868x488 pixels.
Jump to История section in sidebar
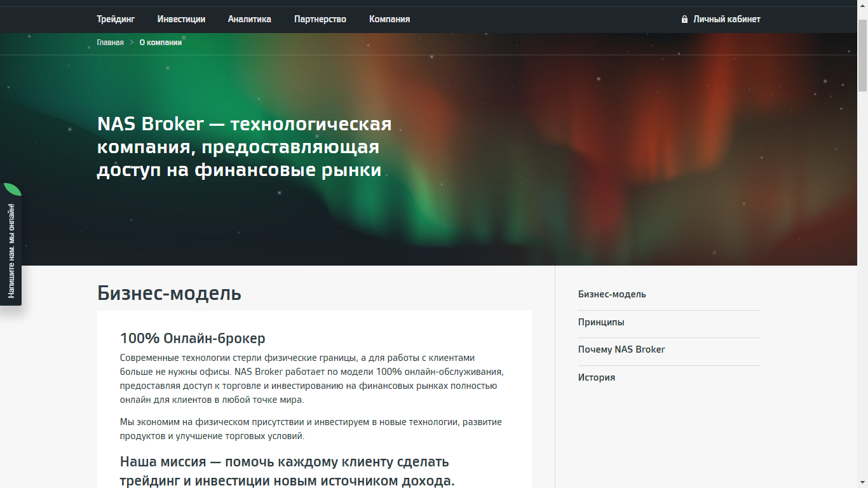pyautogui.click(x=597, y=377)
